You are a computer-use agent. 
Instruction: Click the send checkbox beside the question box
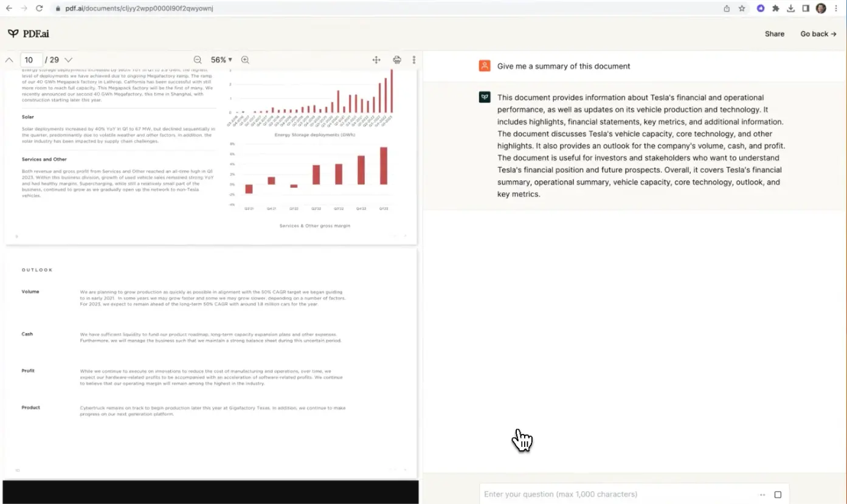778,494
